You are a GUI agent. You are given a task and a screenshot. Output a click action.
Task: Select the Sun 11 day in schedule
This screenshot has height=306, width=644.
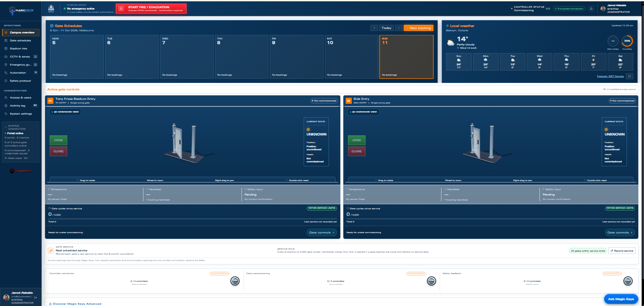pyautogui.click(x=406, y=57)
